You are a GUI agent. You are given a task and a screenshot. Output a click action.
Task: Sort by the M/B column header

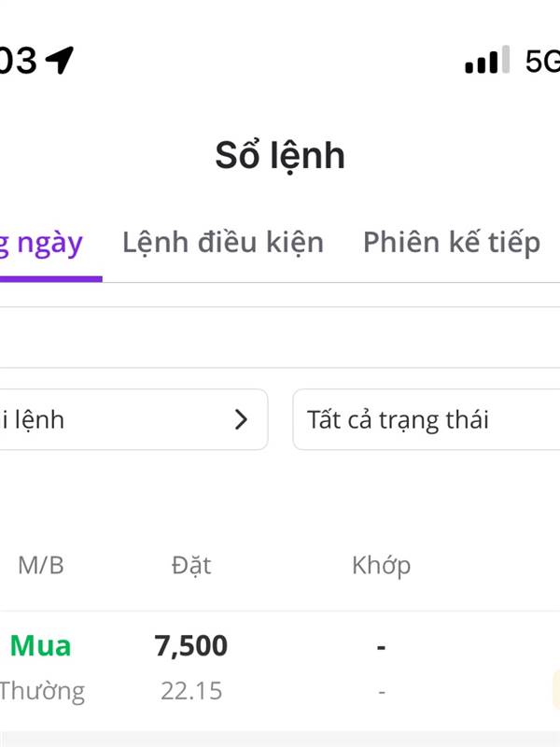[41, 566]
